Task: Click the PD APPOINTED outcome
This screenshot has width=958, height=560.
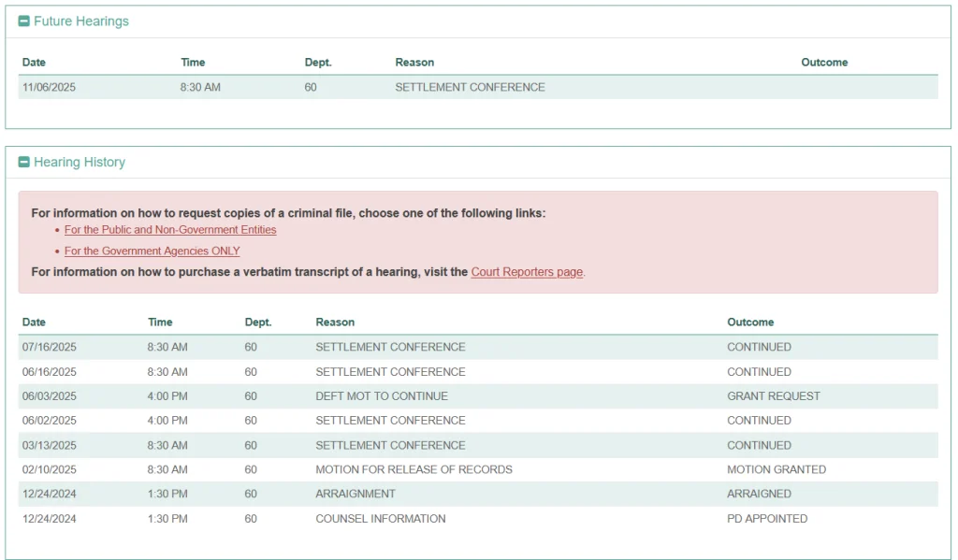Action: 767,519
